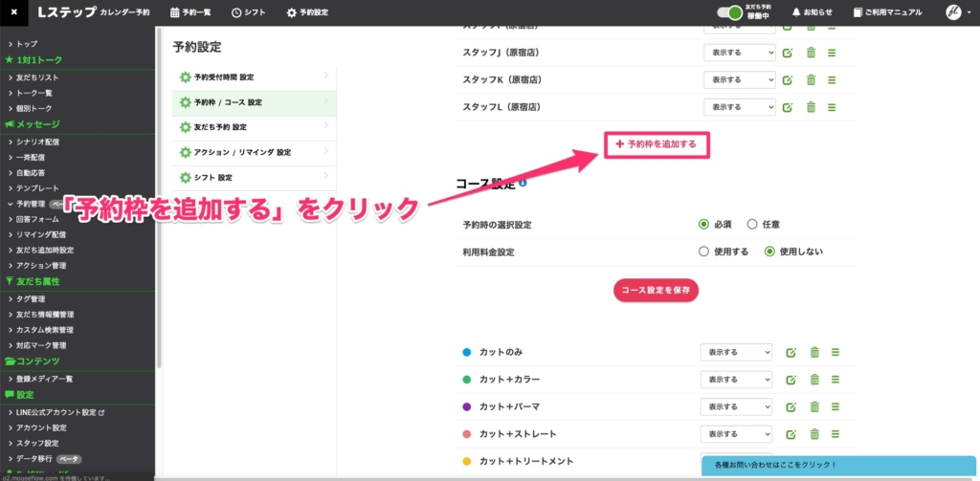The height and width of the screenshot is (481, 980).
Task: Click edit icon for カットのみ course
Action: [791, 352]
